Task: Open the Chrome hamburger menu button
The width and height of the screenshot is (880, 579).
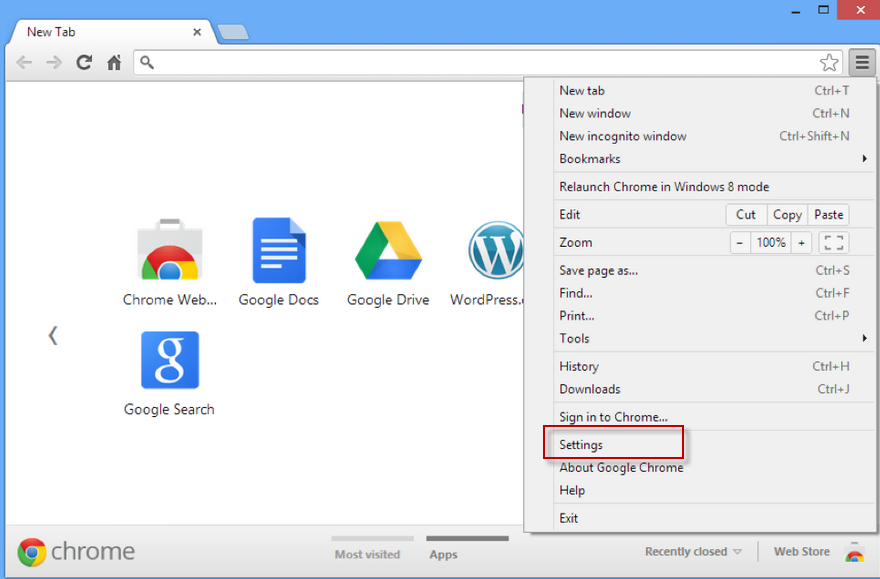Action: coord(862,62)
